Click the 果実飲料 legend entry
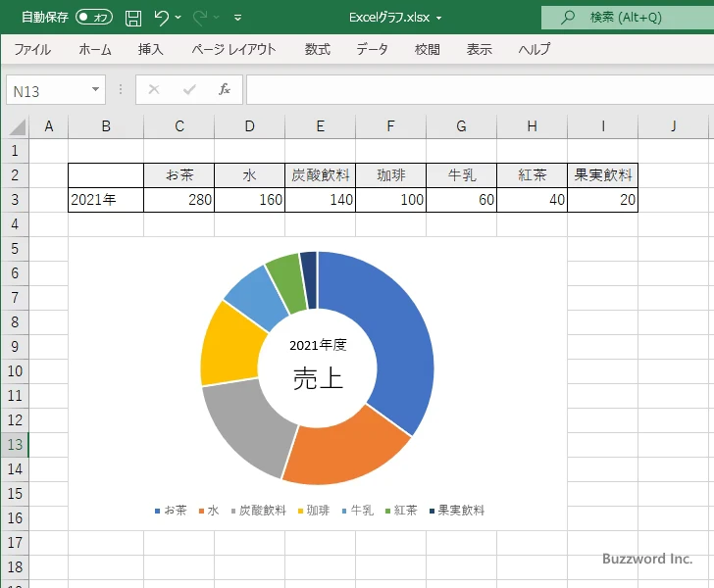The image size is (714, 588). click(x=457, y=511)
